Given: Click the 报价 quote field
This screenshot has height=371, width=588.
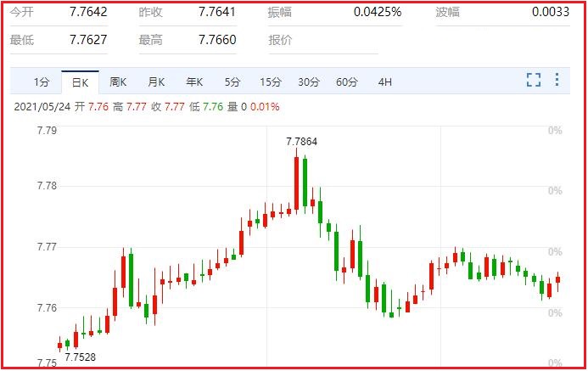Looking at the screenshot, I should 323,40.
